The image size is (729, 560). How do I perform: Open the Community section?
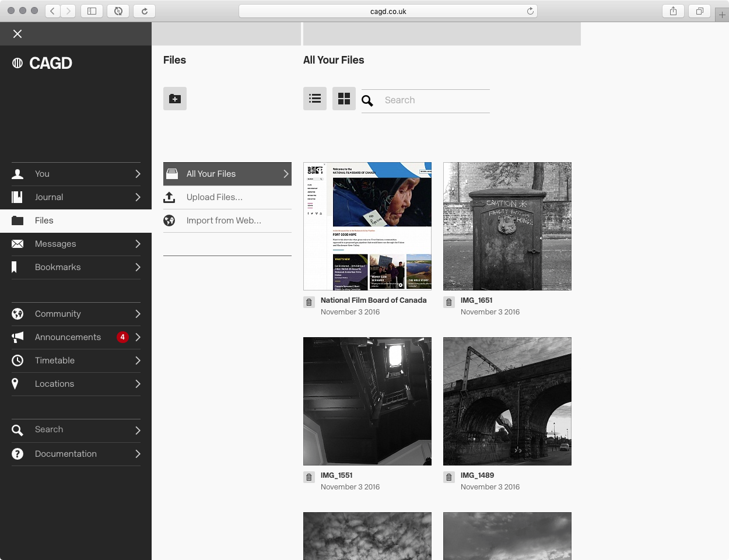click(x=76, y=314)
